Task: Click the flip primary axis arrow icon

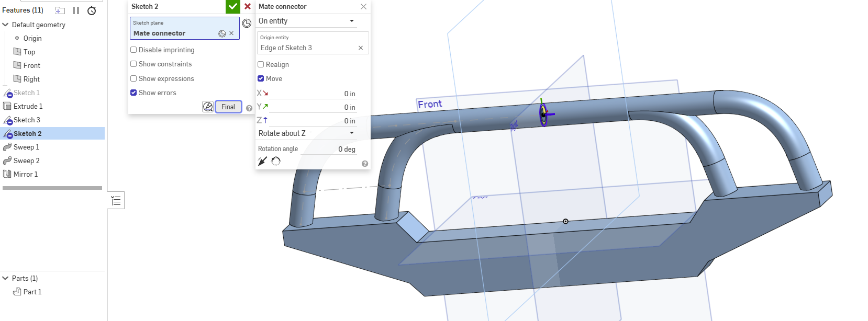Action: click(262, 161)
